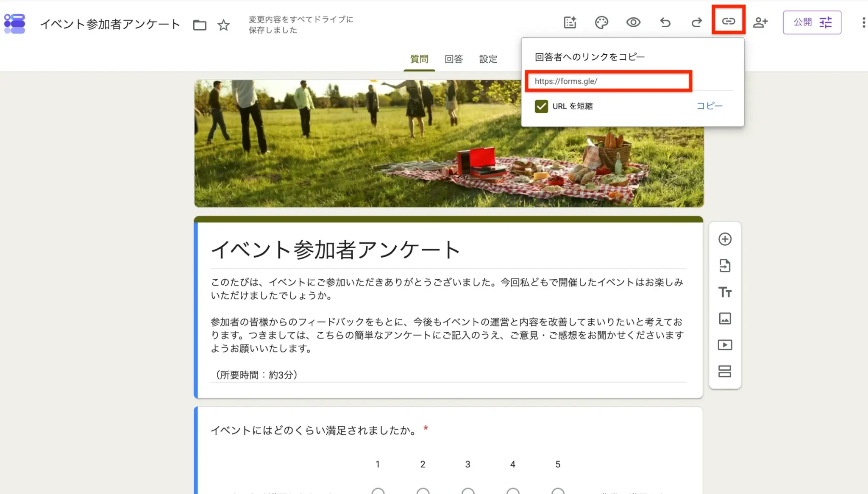
Task: Switch to the 設定 tab
Action: pos(488,59)
